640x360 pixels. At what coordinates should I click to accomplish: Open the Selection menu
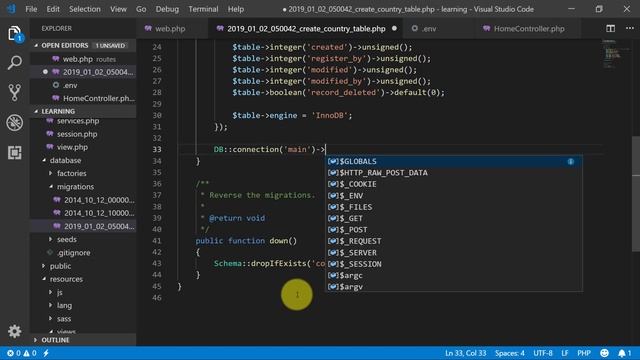[84, 9]
